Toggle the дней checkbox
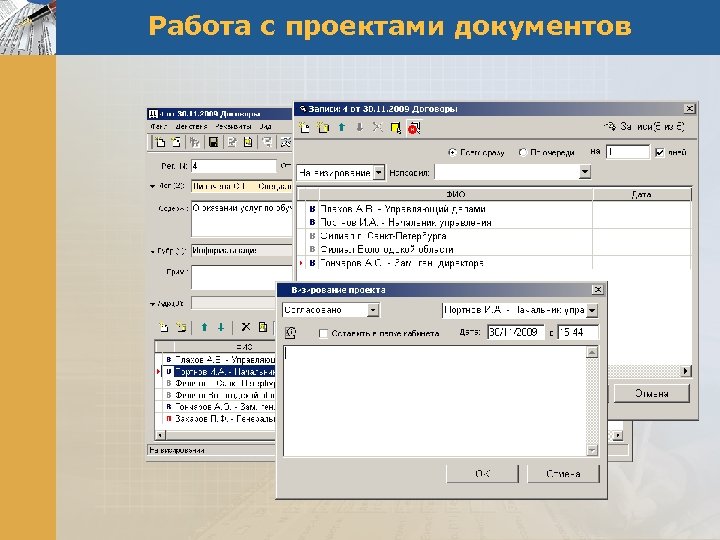 pos(660,152)
